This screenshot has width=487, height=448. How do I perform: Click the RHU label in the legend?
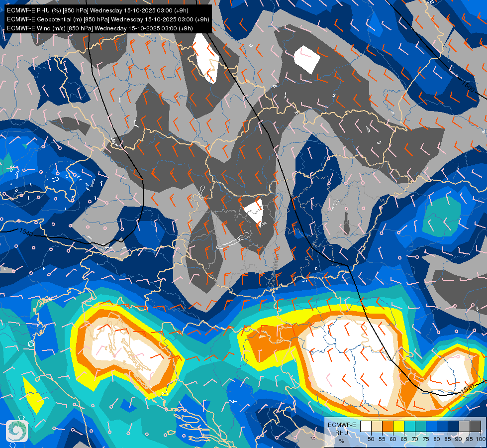342,433
